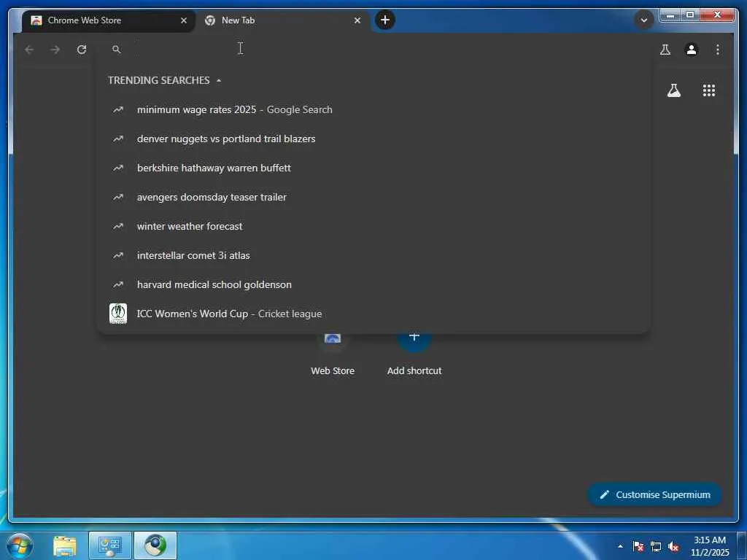Open the Web Store shortcut
Viewport: 747px width, 560px height.
click(333, 355)
